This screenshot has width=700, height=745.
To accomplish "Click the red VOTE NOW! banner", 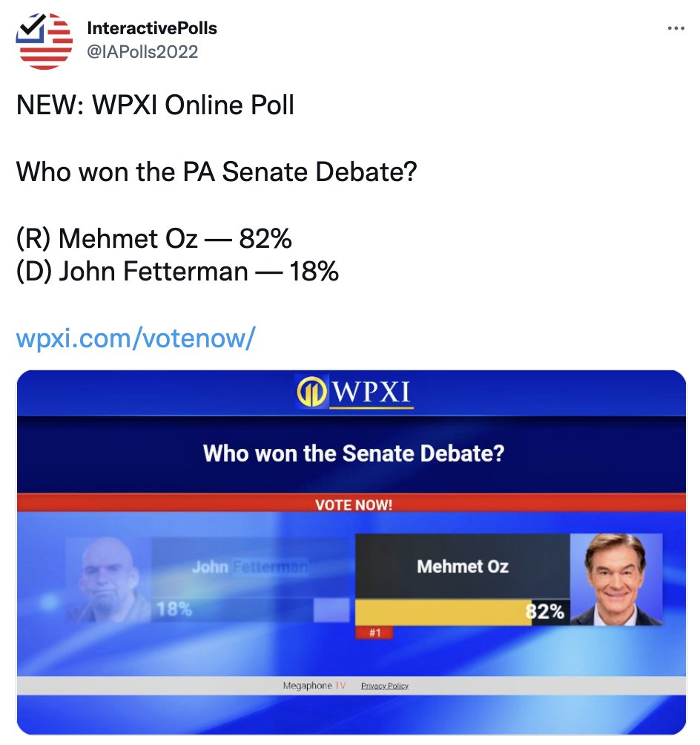I will [x=351, y=504].
